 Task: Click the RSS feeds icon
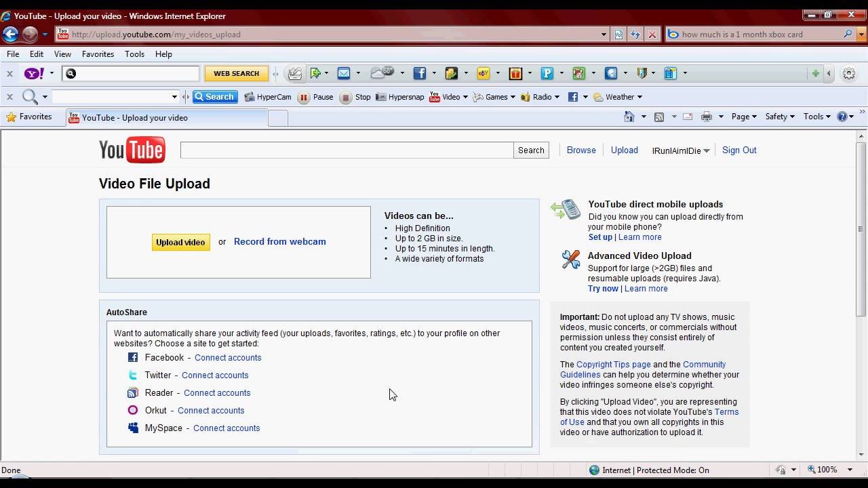pyautogui.click(x=659, y=117)
